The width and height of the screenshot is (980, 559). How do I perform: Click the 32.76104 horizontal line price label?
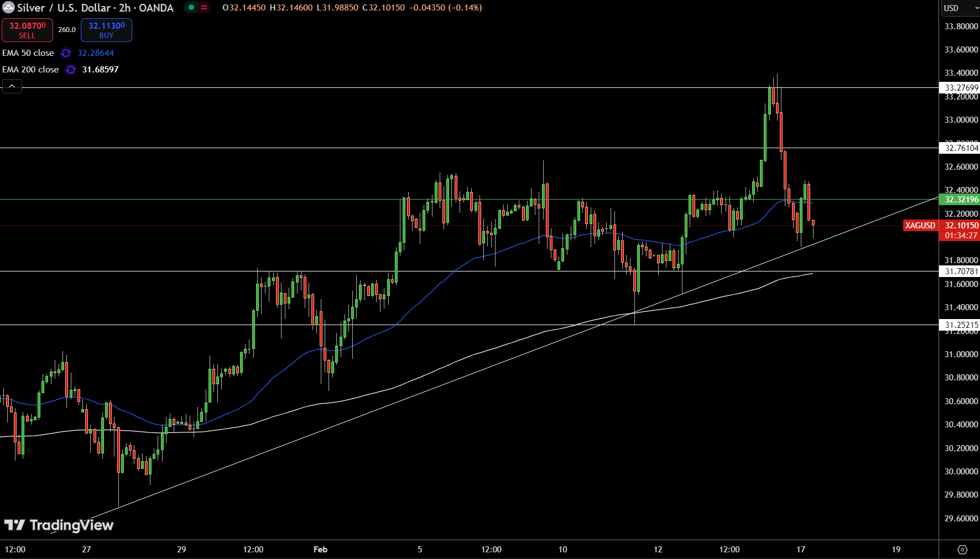[x=960, y=148]
